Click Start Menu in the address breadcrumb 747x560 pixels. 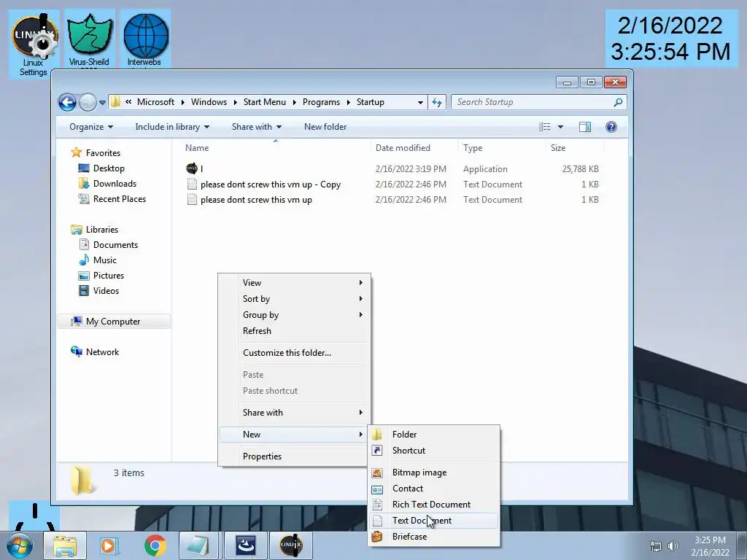point(264,102)
